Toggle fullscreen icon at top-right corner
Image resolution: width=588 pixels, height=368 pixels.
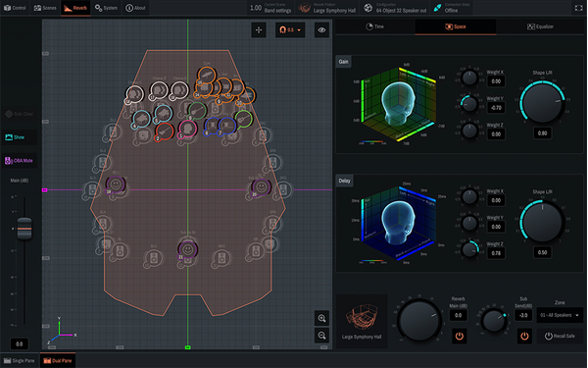click(578, 8)
